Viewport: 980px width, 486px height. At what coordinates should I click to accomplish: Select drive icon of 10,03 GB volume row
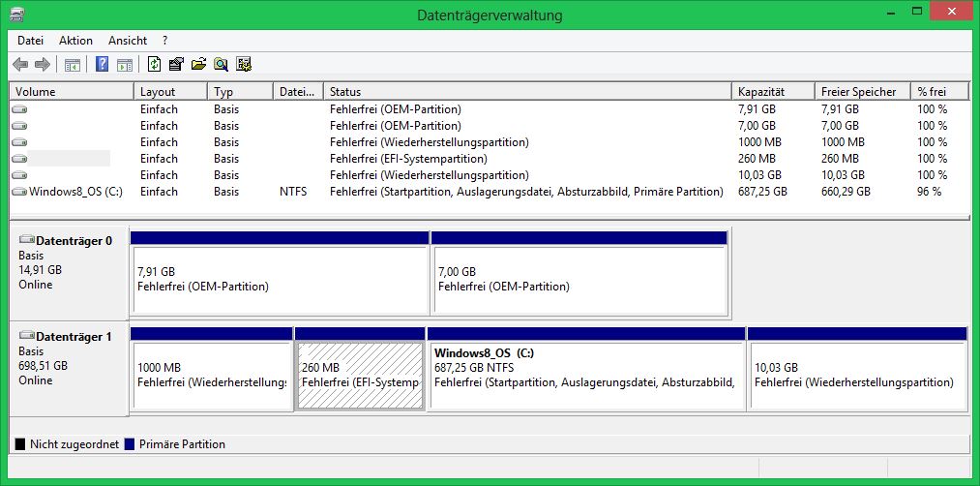click(x=19, y=175)
